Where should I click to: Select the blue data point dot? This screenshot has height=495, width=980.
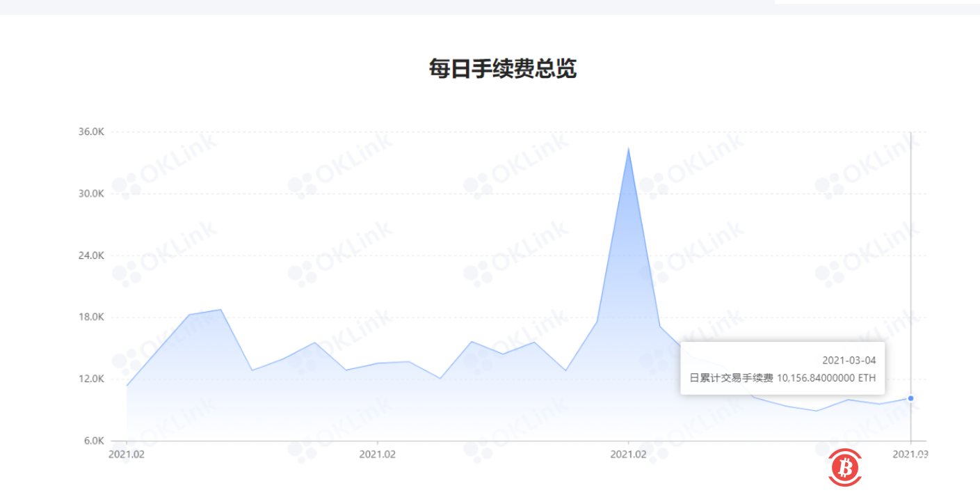909,398
